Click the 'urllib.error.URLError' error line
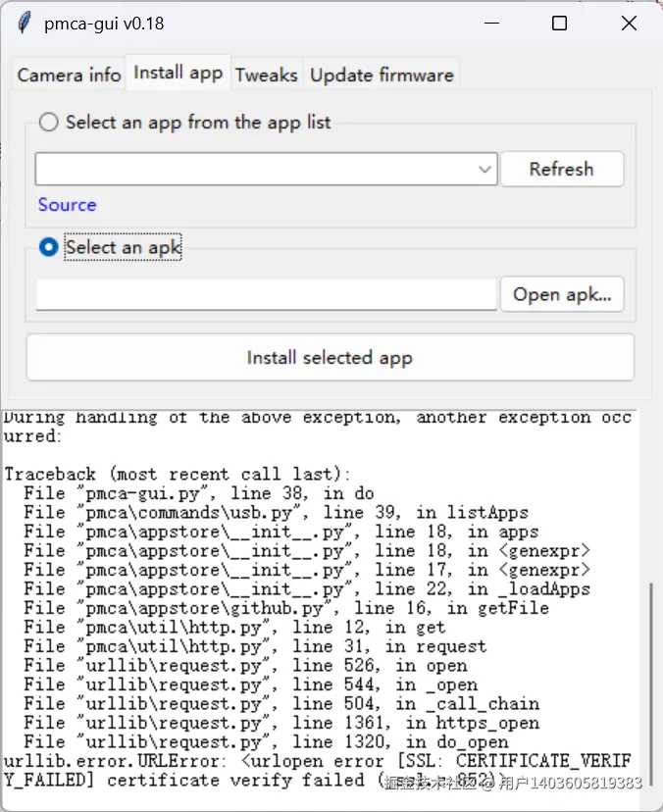 [317, 770]
